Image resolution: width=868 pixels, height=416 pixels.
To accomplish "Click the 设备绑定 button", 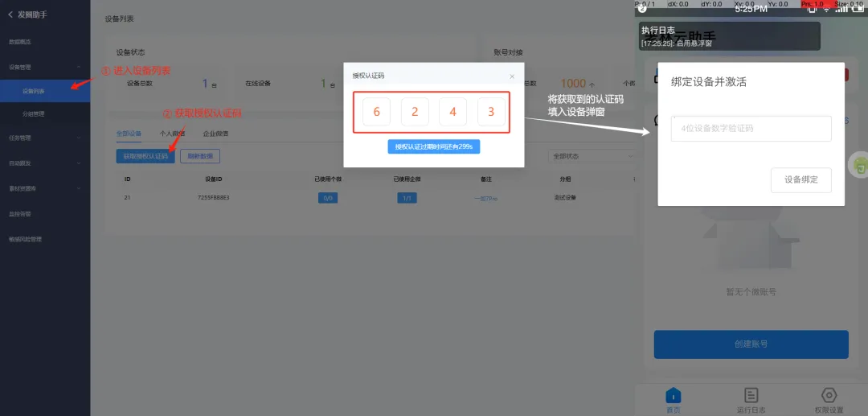I will (801, 180).
